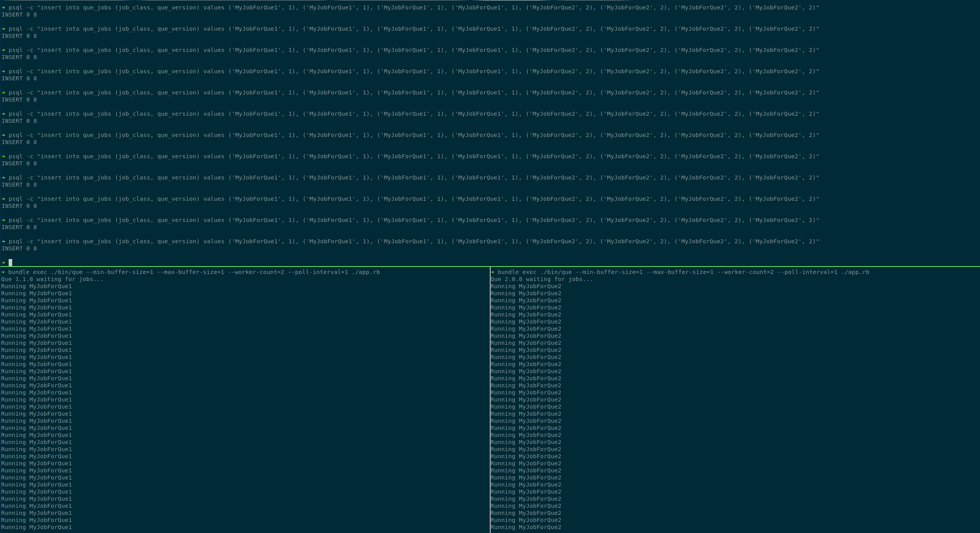Click the green horizontal pane border
Image resolution: width=980 pixels, height=533 pixels.
coord(490,266)
